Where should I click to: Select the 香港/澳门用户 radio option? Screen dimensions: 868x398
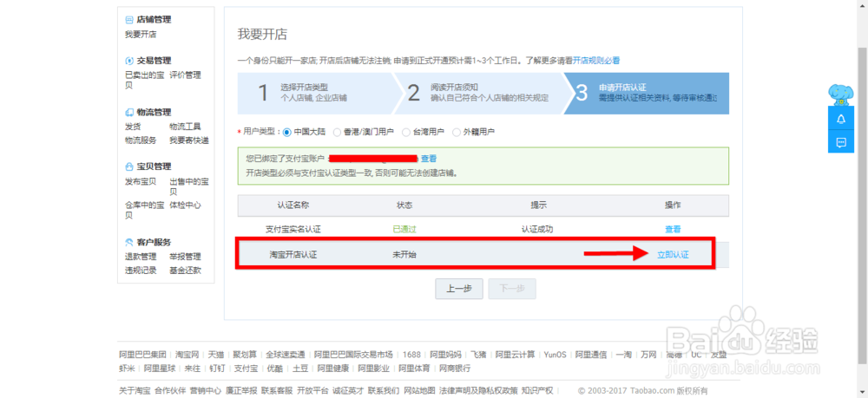coord(337,132)
